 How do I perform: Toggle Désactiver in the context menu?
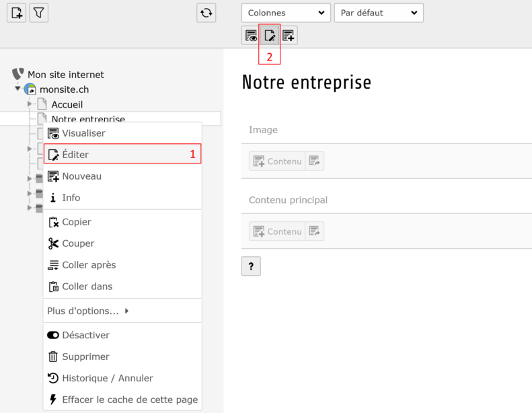coord(85,335)
